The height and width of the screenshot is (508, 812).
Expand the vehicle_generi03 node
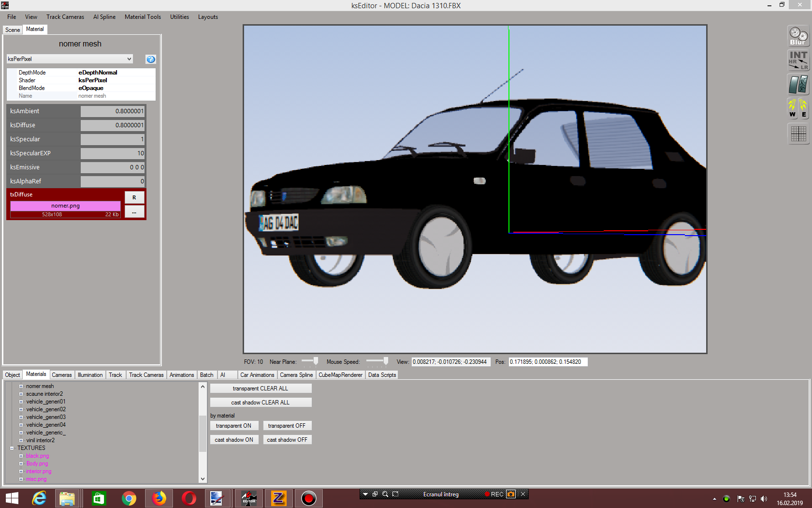tap(21, 417)
